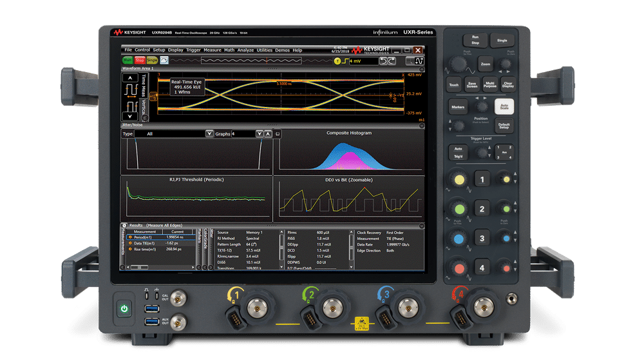The width and height of the screenshot is (644, 363).
Task: Select the RJ,PJ Threshold (Periodic) graph
Action: pyautogui.click(x=196, y=199)
